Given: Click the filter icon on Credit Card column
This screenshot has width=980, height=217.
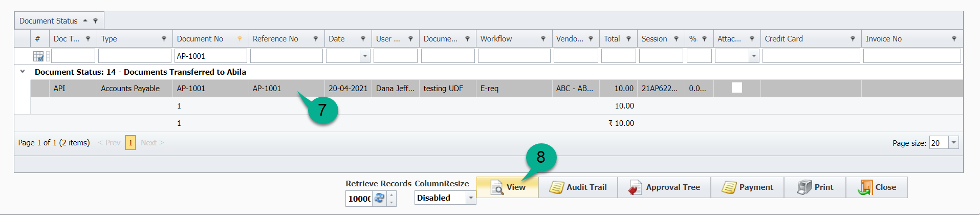Looking at the screenshot, I should point(853,39).
